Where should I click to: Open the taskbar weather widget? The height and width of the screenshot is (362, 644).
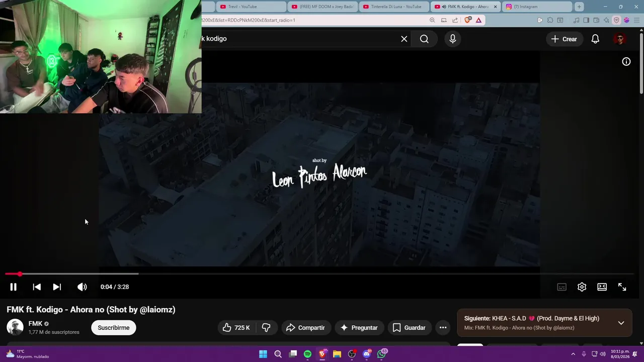point(28,354)
